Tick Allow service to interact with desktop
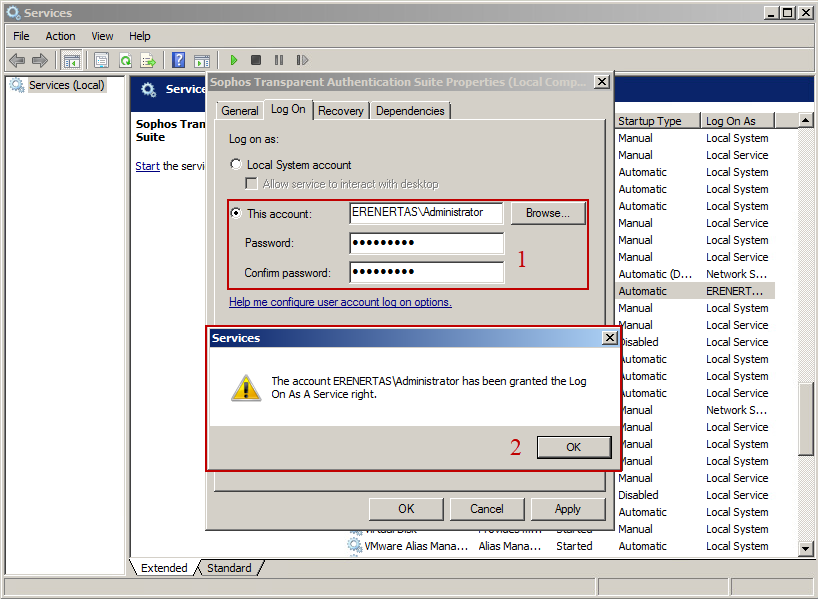818x599 pixels. (x=251, y=184)
